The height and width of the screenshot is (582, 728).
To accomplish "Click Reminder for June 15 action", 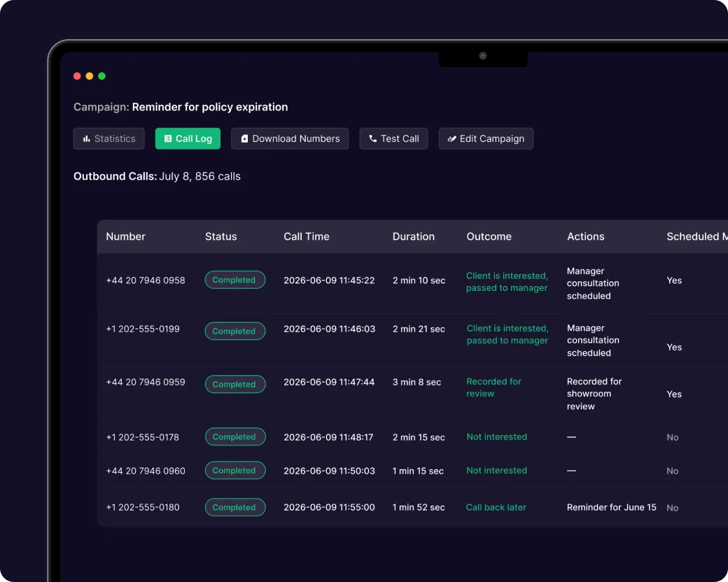I will [612, 507].
